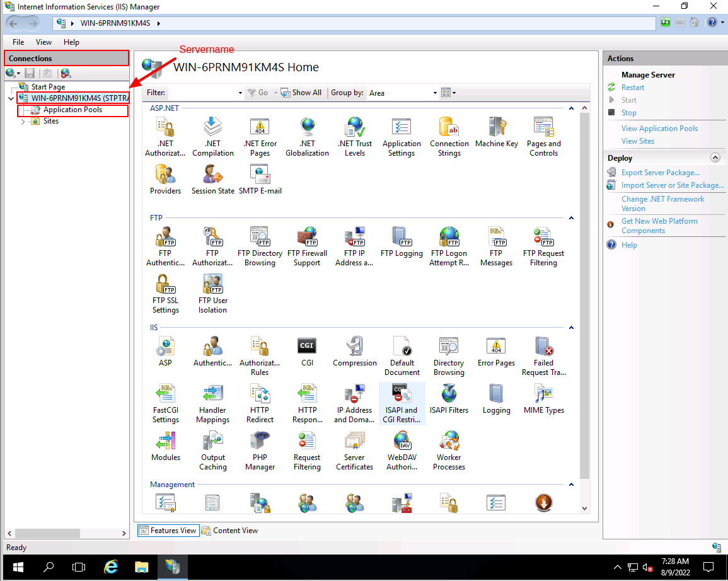Open the Machine Key feature
Viewport: 728px width, 581px height.
(x=497, y=133)
